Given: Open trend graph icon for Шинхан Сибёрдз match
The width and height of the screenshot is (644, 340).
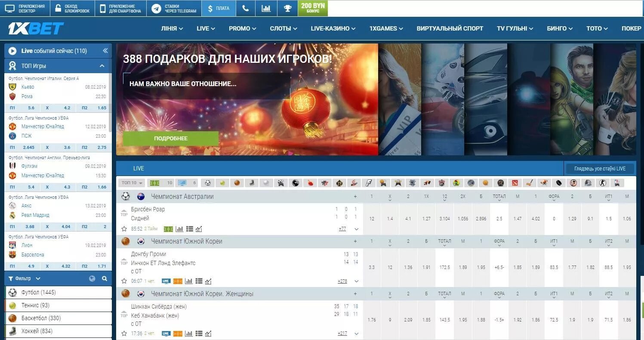Looking at the screenshot, I should pos(208,334).
